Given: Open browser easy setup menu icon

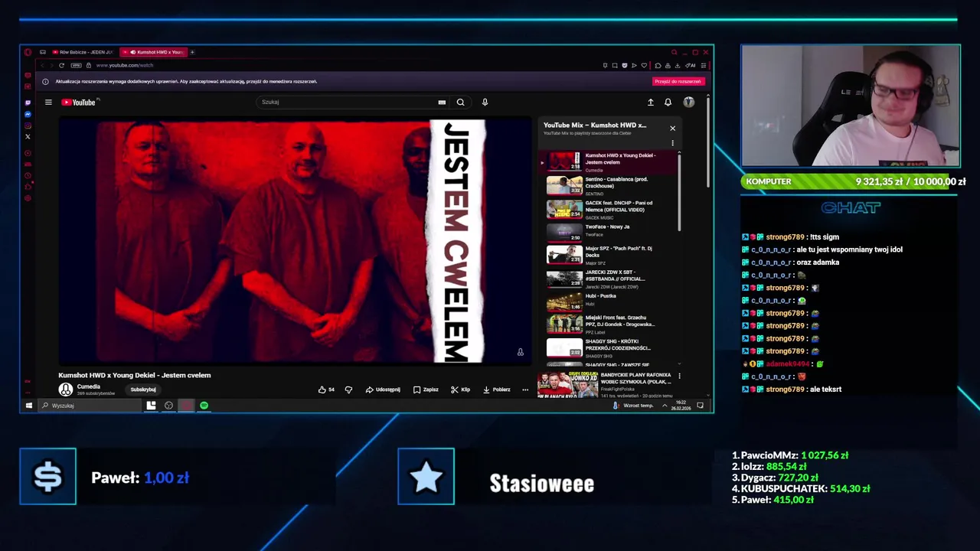Looking at the screenshot, I should [x=704, y=65].
